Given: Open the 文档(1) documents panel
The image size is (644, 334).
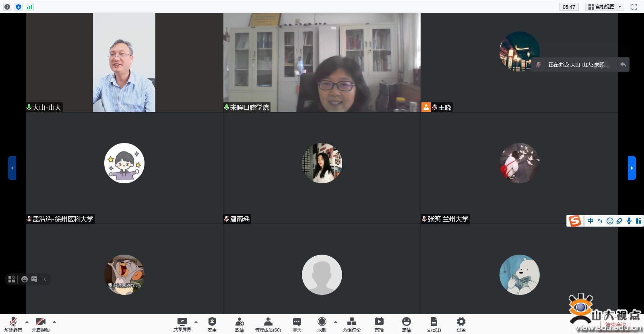Looking at the screenshot, I should [433, 323].
